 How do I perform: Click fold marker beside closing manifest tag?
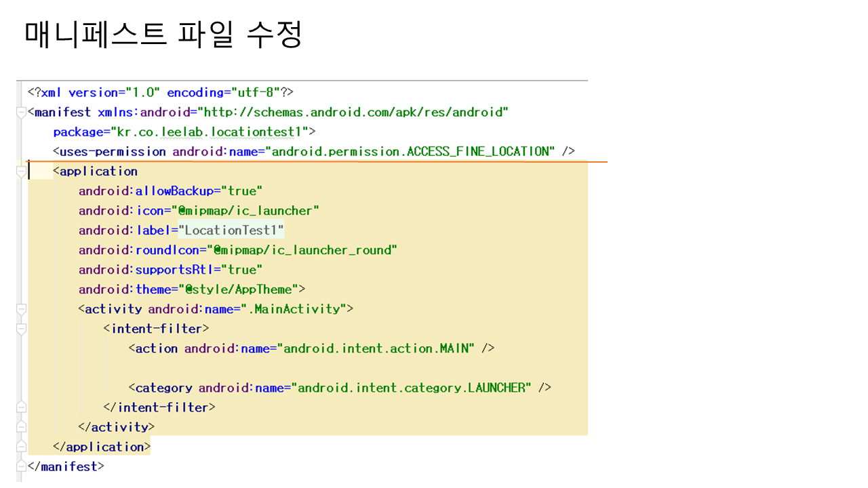tap(21, 466)
